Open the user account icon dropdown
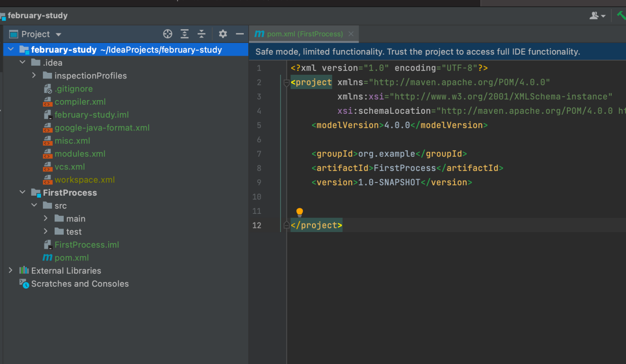The height and width of the screenshot is (364, 626). [597, 16]
